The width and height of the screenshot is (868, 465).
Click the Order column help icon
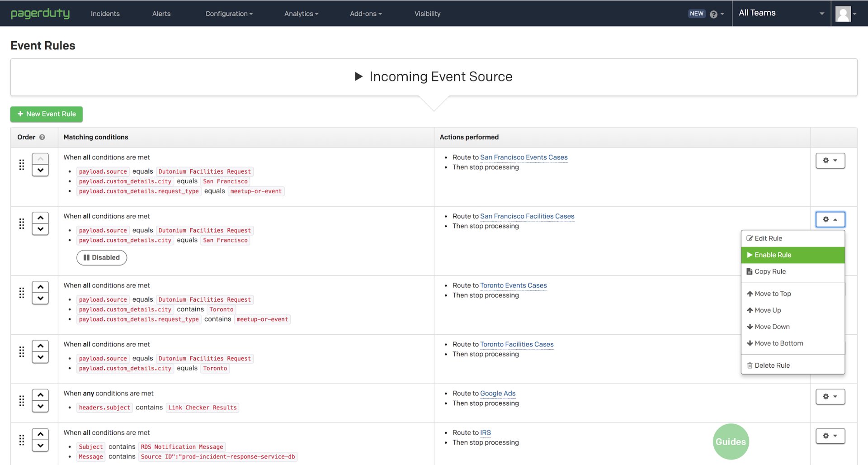click(x=42, y=137)
